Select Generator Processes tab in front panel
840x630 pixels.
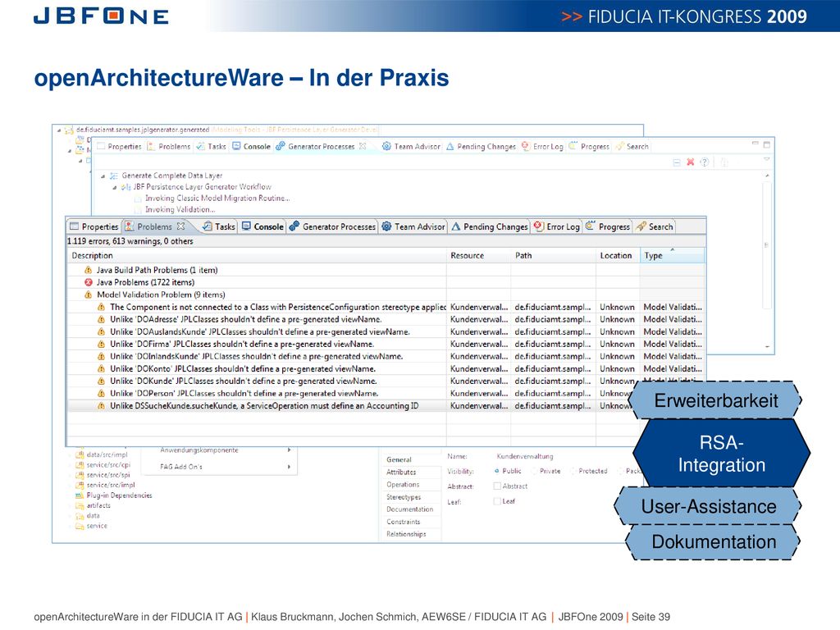333,226
